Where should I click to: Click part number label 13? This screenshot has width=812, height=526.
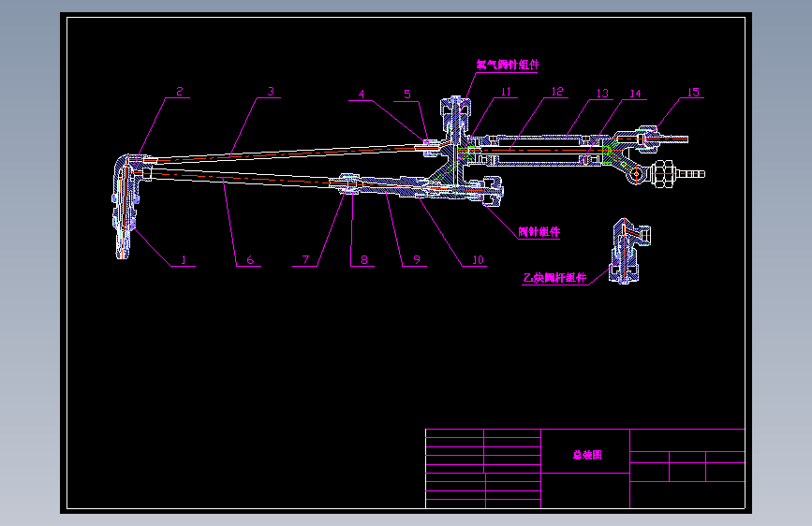coord(602,94)
